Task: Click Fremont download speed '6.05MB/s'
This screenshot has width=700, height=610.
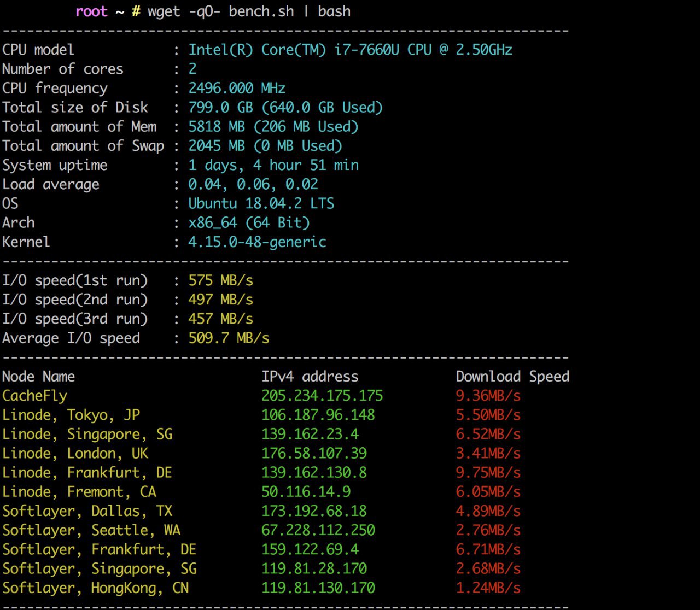Action: [x=488, y=491]
